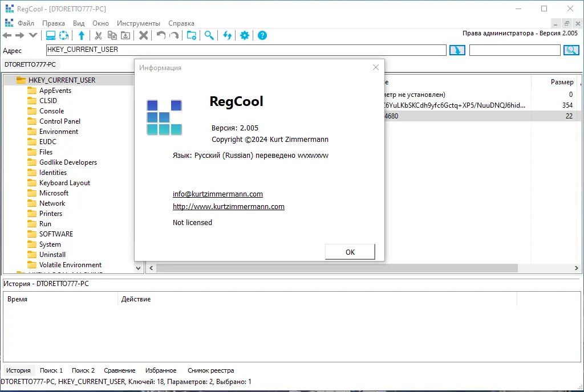Click the values list horizontal scrollbar

(336, 268)
